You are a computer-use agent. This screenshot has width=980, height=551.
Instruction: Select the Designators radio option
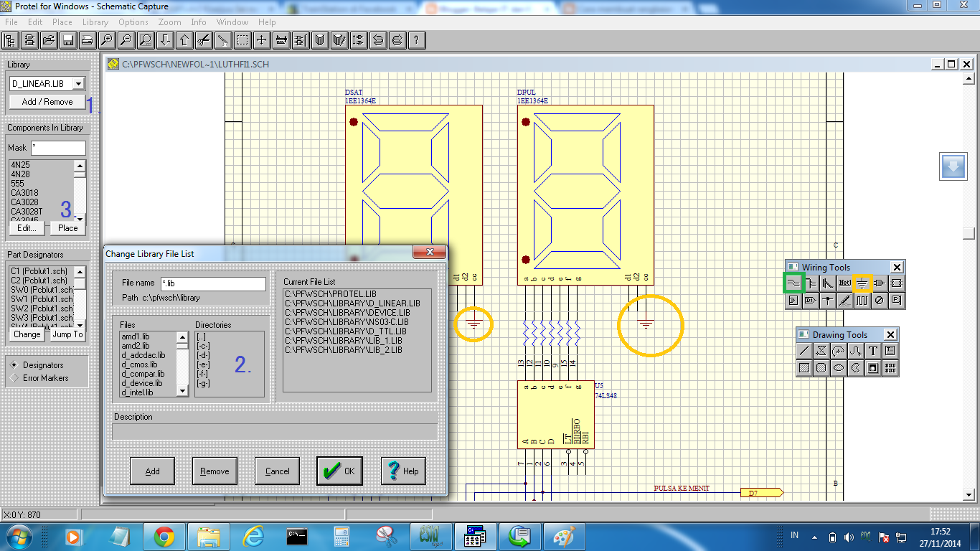coord(37,365)
